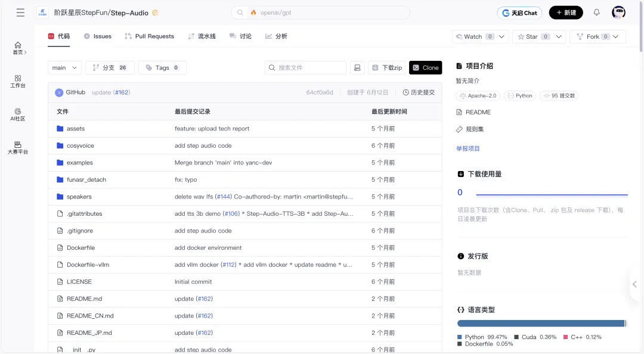This screenshot has height=354, width=644.
Task: Open the examples folder
Action: 80,163
